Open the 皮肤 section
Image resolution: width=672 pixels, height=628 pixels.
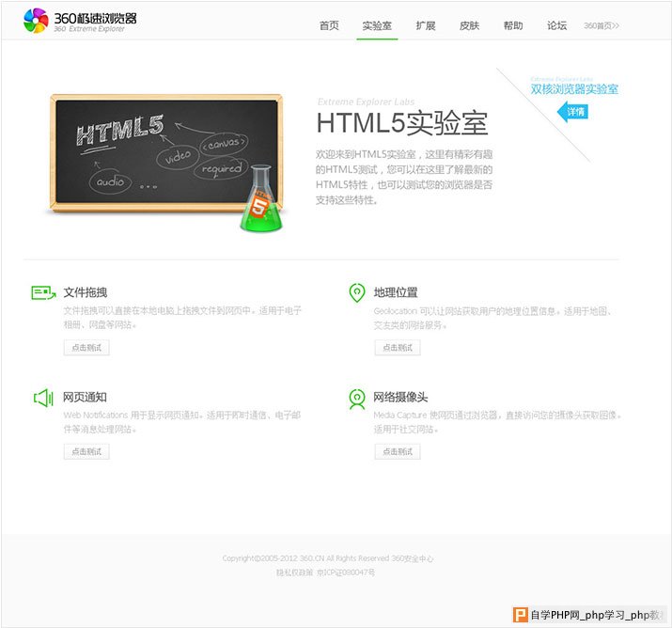(469, 25)
